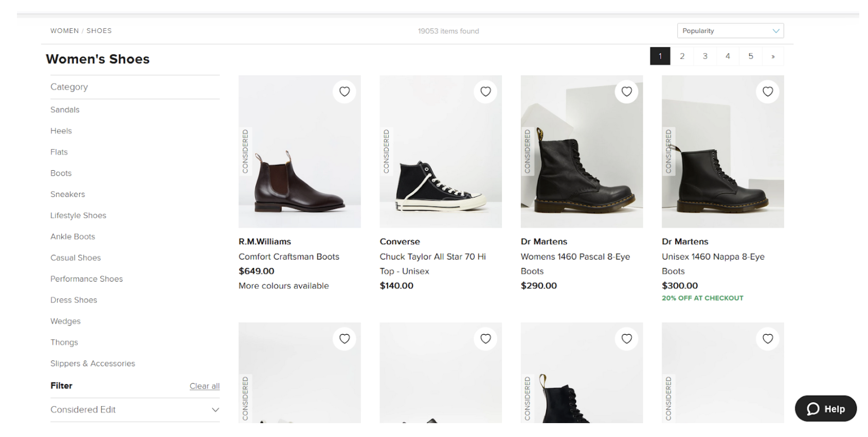The width and height of the screenshot is (868, 437).
Task: Collapse the Considered Edit filter section
Action: [x=215, y=410]
